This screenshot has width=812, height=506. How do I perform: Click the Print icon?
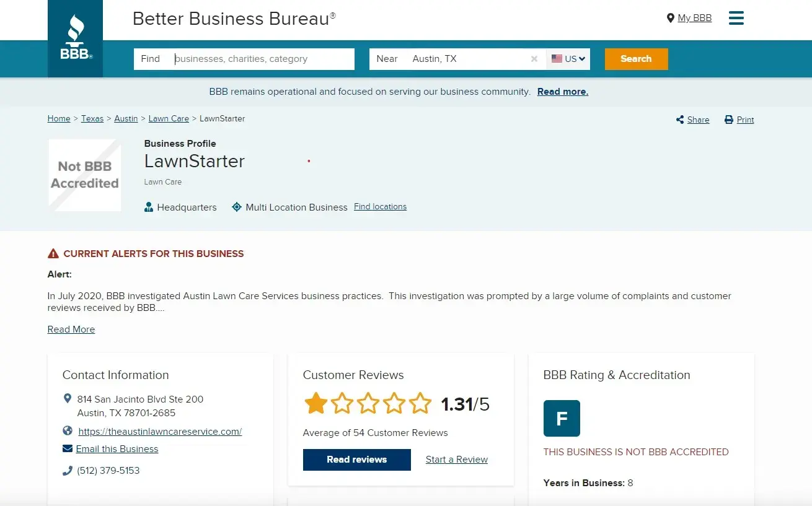click(x=729, y=120)
